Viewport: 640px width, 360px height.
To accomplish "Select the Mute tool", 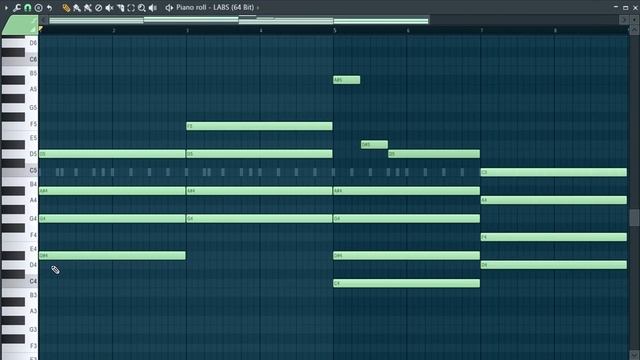I will pyautogui.click(x=109, y=8).
